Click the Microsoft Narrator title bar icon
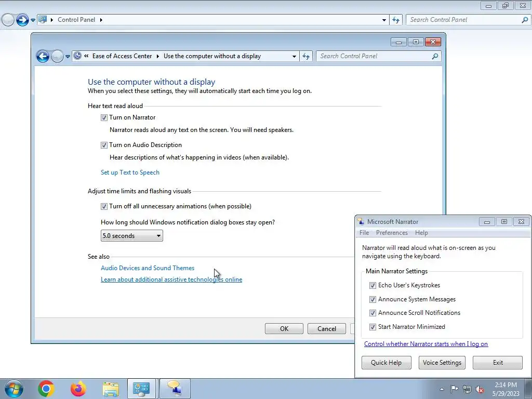This screenshot has height=399, width=532. [361, 221]
